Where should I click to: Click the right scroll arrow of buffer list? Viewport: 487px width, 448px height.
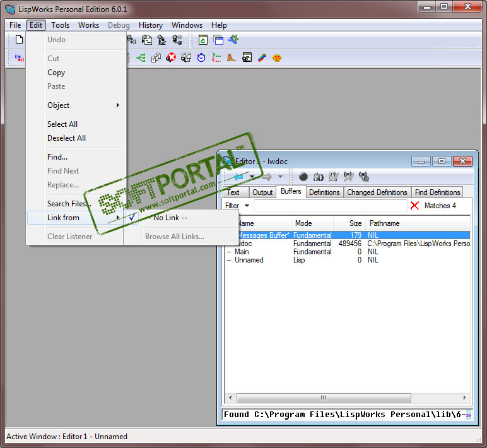464,398
